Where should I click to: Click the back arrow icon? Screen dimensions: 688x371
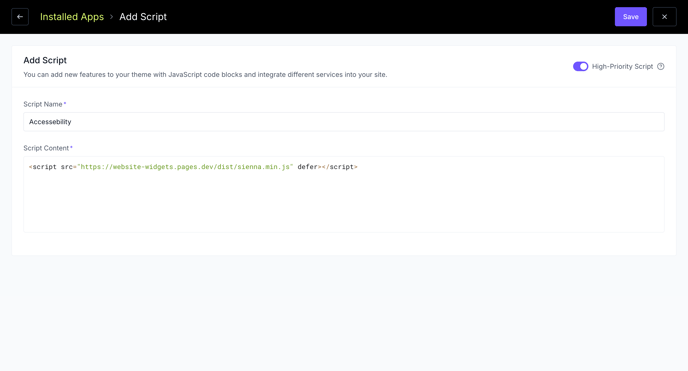pos(20,17)
